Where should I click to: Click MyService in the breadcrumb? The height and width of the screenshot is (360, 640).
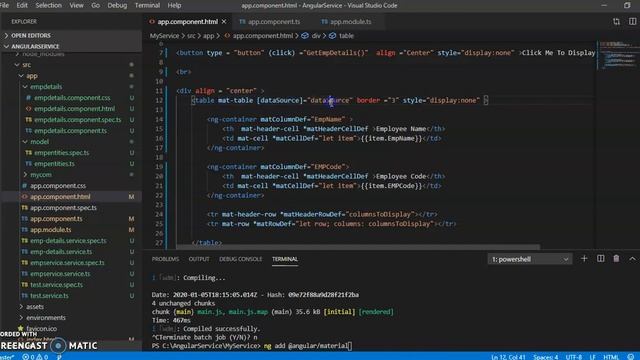[164, 36]
